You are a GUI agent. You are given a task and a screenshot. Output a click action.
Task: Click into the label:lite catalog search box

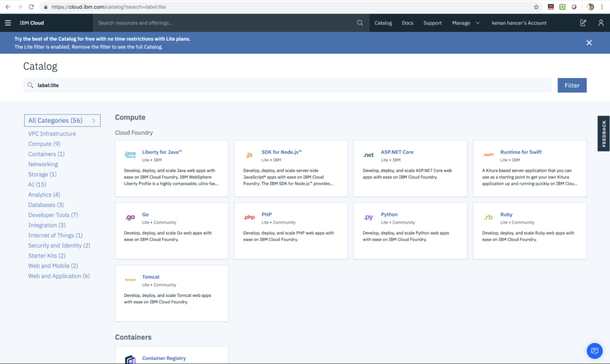288,85
